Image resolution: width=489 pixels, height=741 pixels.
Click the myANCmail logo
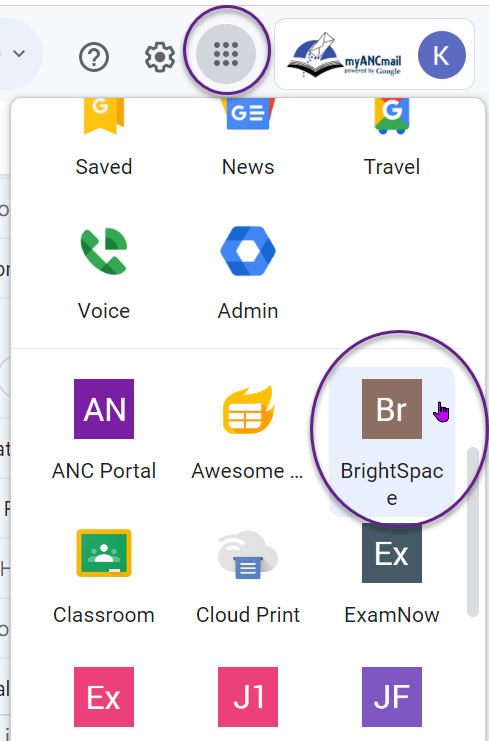coord(344,55)
